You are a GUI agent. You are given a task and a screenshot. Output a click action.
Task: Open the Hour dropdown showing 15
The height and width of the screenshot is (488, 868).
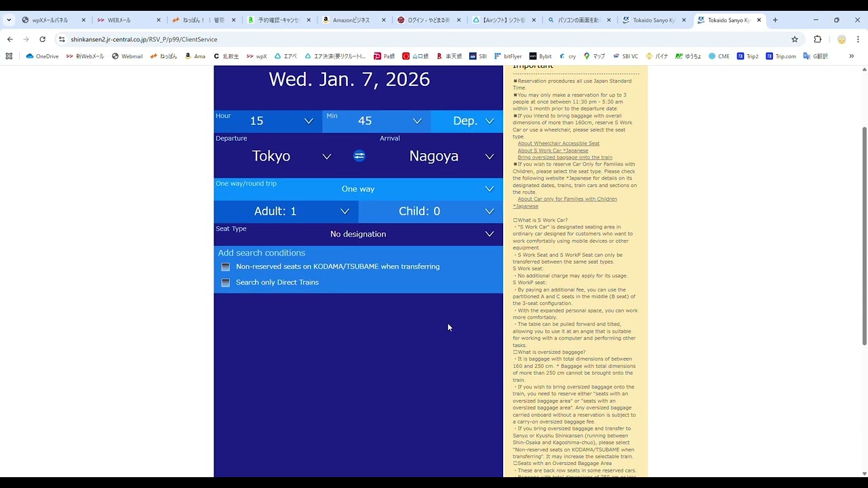click(x=268, y=121)
